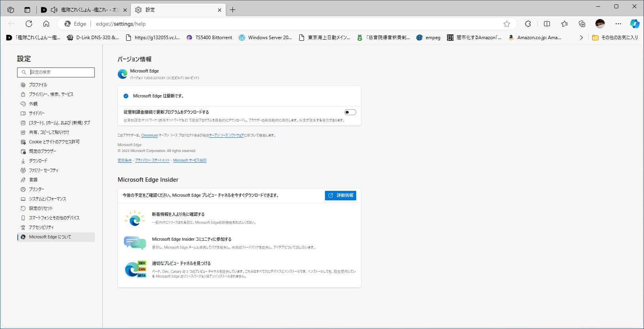Open the D-Link DNS-320 bookmark
The height and width of the screenshot is (329, 644).
tap(93, 38)
